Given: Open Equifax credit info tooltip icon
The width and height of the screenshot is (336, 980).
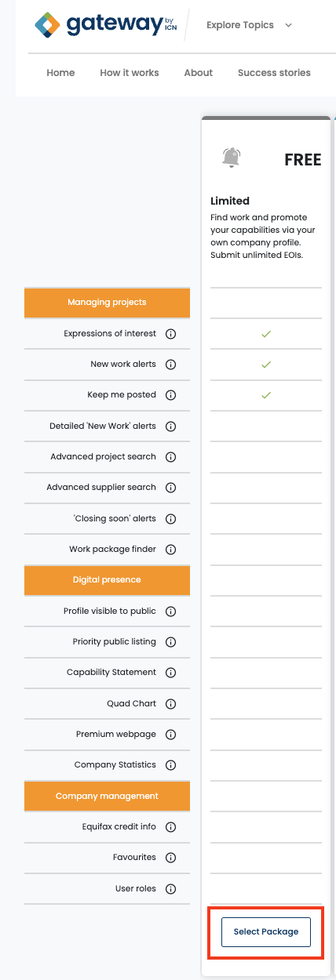Looking at the screenshot, I should (170, 827).
